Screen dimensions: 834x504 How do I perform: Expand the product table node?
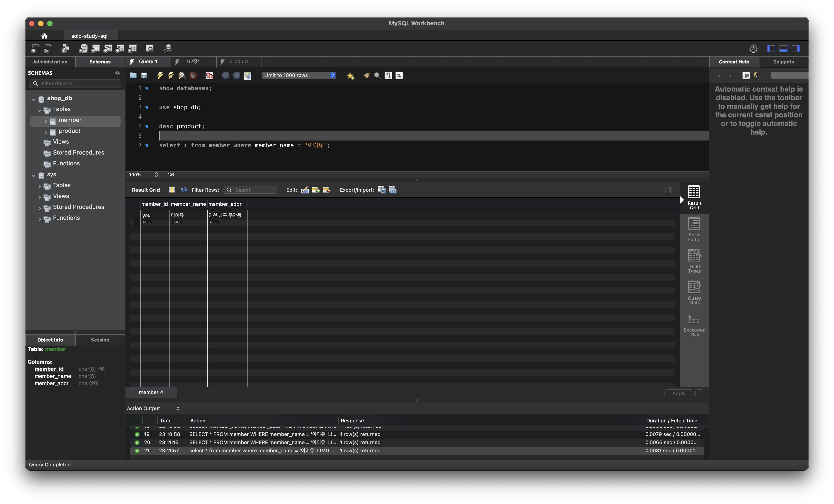[x=46, y=131]
